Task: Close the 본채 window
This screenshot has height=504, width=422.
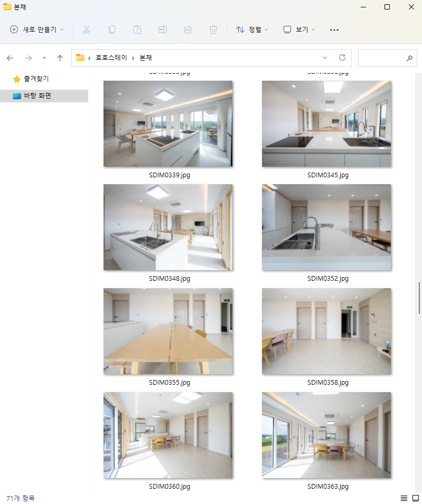Action: point(411,7)
